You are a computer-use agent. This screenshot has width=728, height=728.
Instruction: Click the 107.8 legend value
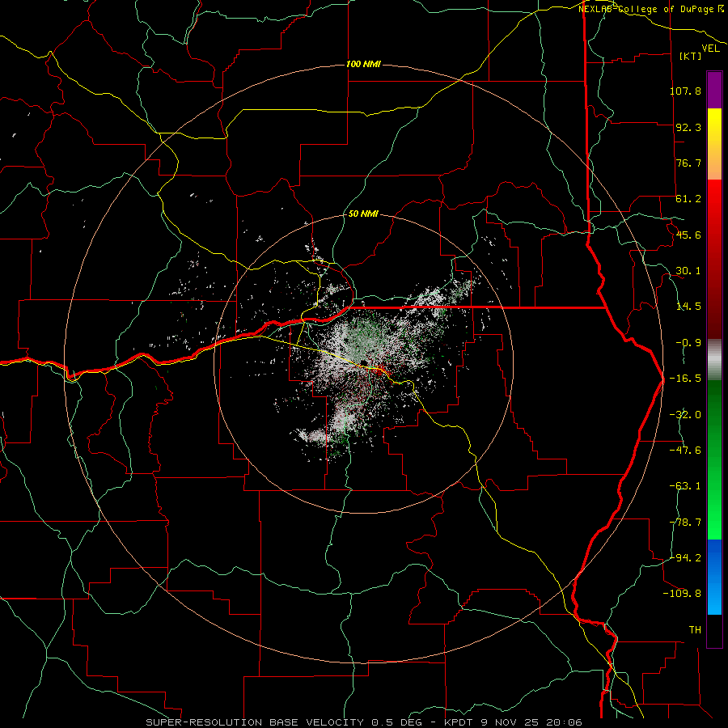point(685,91)
